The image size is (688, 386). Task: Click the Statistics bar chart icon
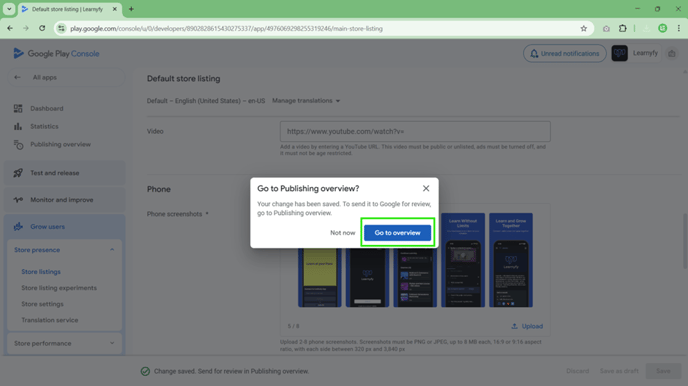18,126
